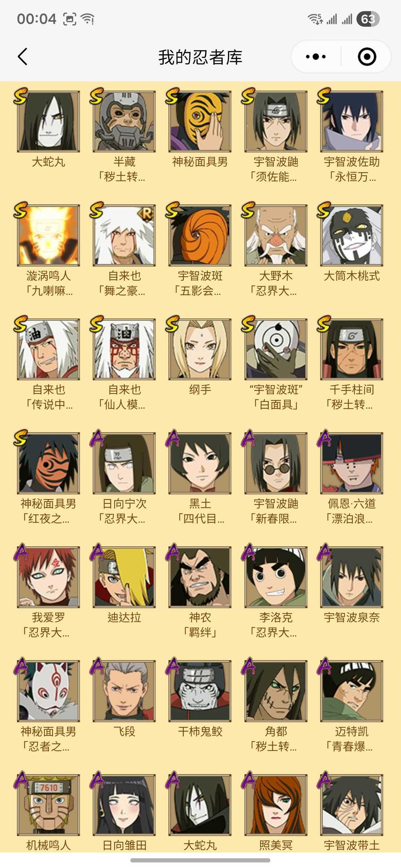
Task: Open the 宇智波佐助「永恒万... ninja card
Action: click(x=352, y=121)
